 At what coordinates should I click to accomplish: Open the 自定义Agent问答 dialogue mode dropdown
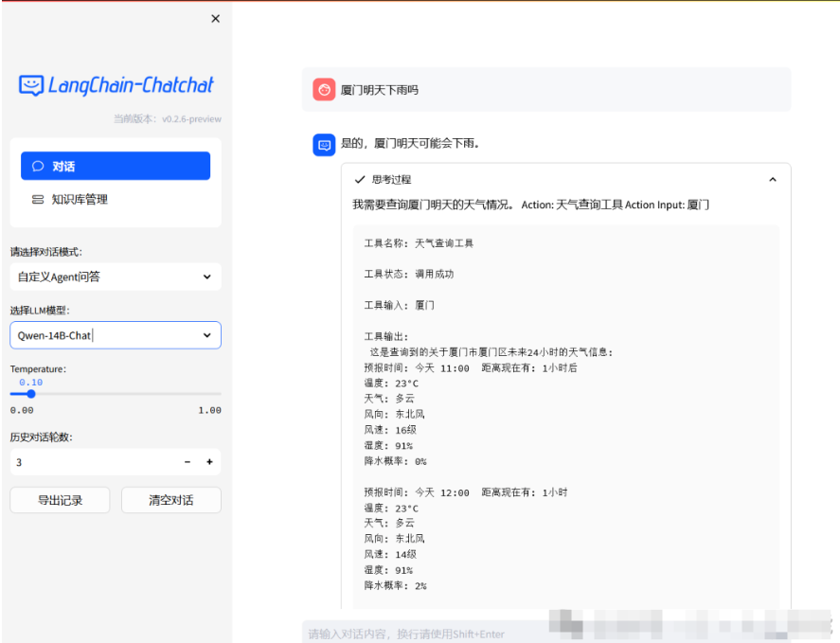[116, 277]
